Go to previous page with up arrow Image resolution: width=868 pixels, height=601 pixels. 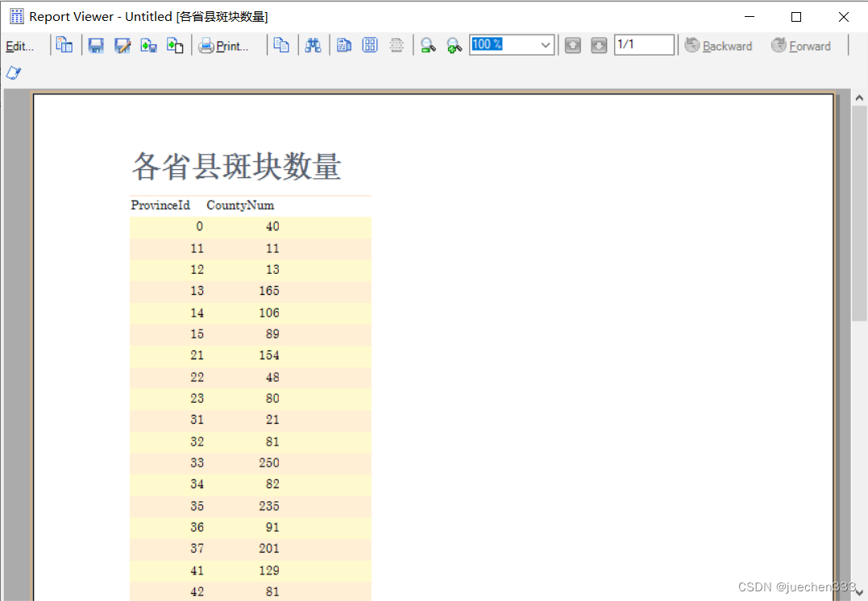(x=573, y=45)
